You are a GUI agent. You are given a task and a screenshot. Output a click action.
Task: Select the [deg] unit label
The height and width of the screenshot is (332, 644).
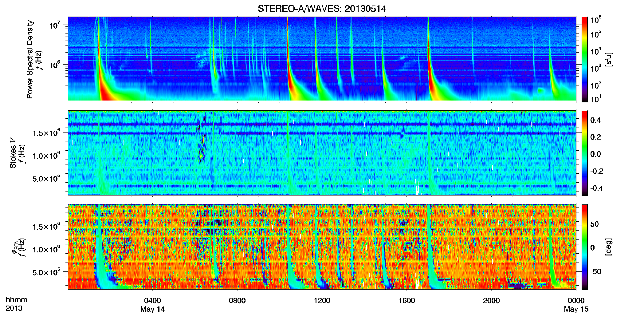click(x=609, y=247)
